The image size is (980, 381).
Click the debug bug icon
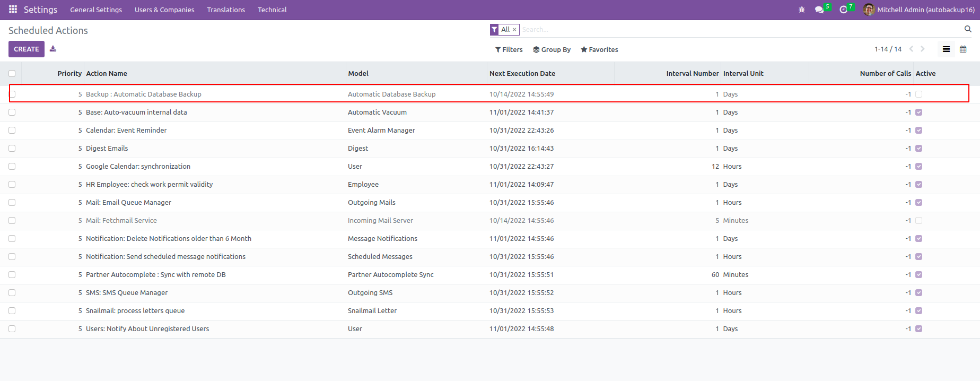801,10
